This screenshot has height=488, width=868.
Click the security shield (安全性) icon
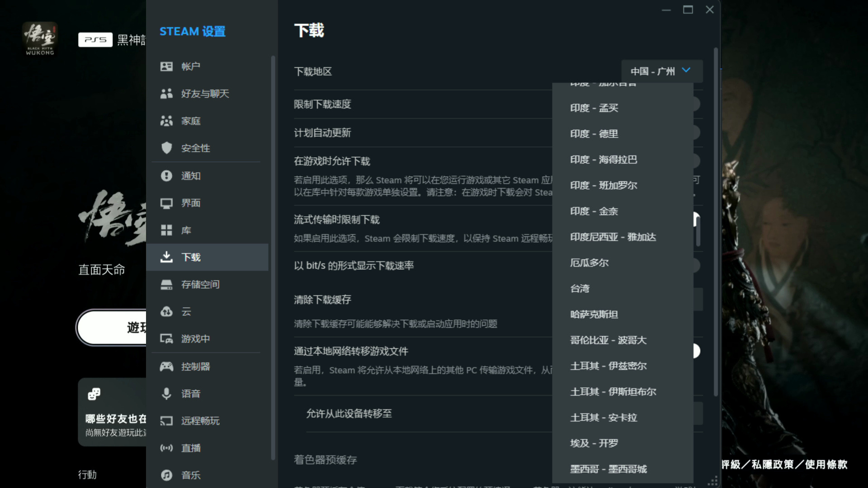click(x=166, y=148)
